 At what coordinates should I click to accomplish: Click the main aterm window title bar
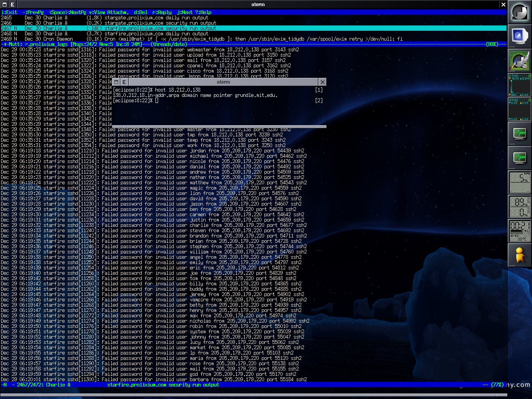click(258, 5)
